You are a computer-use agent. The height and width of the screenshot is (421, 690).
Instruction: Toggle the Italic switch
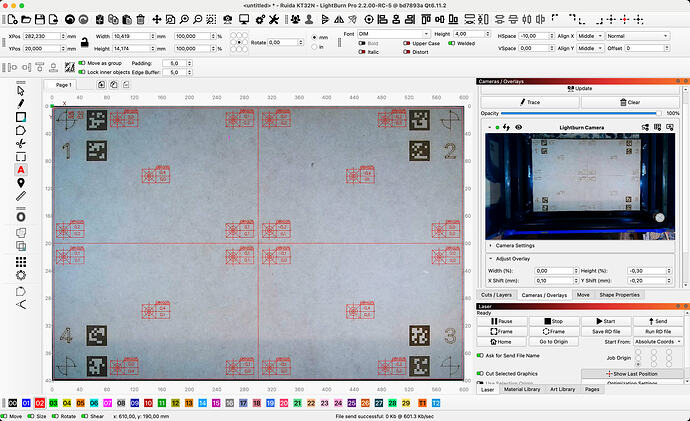click(362, 51)
